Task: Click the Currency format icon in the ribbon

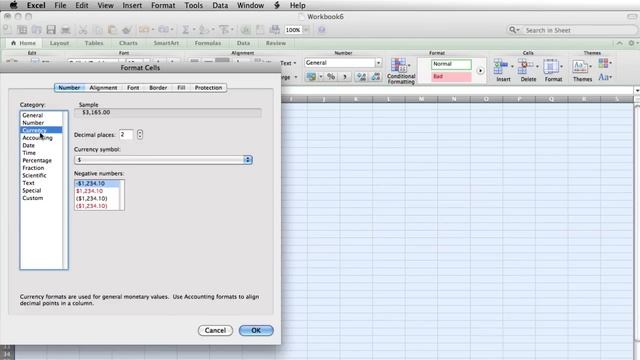Action: point(311,76)
